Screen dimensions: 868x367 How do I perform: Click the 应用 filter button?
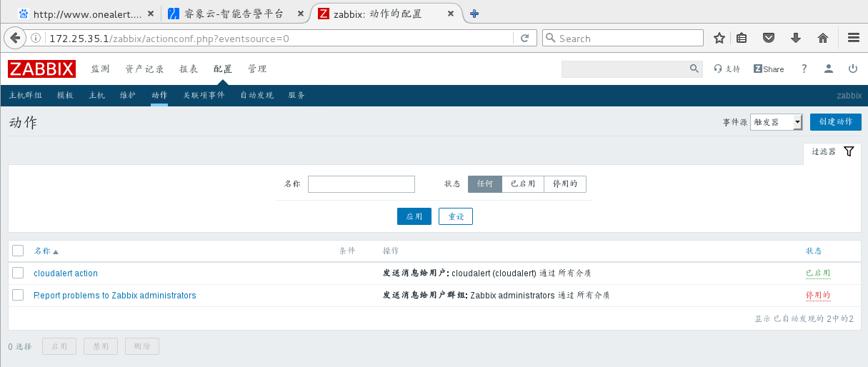pyautogui.click(x=414, y=216)
